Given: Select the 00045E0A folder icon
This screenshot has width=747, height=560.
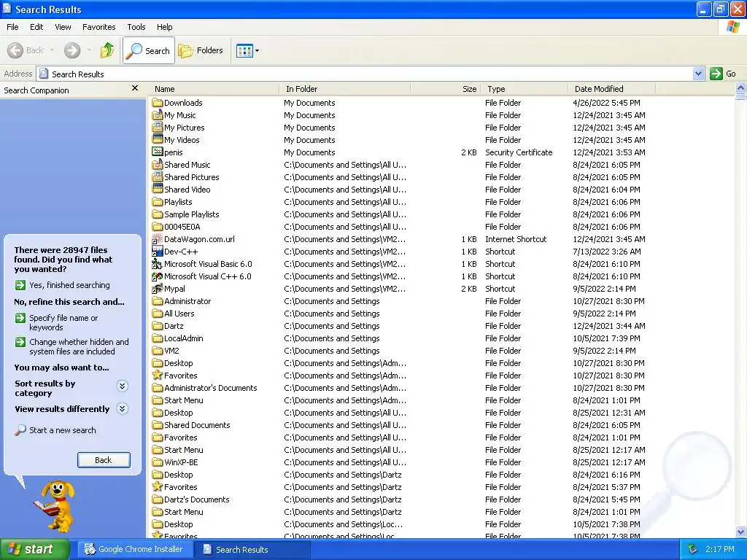Looking at the screenshot, I should coord(158,227).
